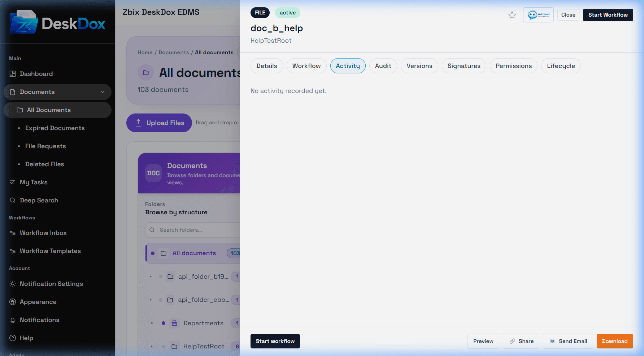The height and width of the screenshot is (356, 644).
Task: Collapse the Documents sidebar menu chevron
Action: [103, 92]
